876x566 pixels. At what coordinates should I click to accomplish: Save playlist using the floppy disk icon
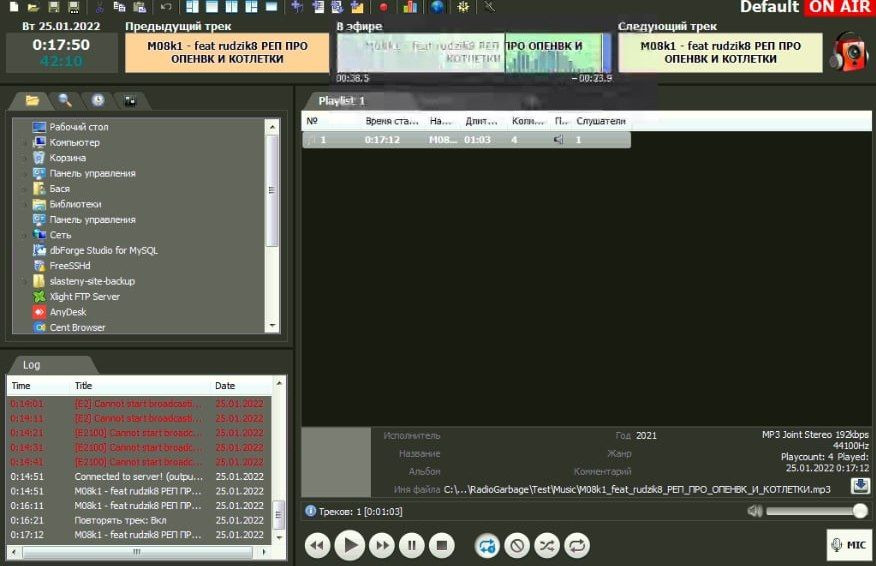coord(54,7)
